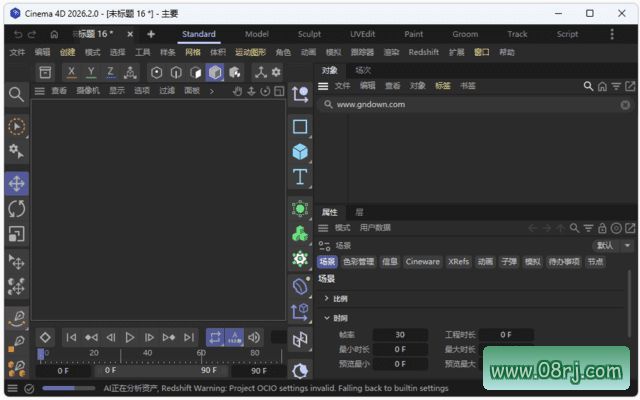Jump to the end of animation
640x400 pixels.
click(x=189, y=338)
